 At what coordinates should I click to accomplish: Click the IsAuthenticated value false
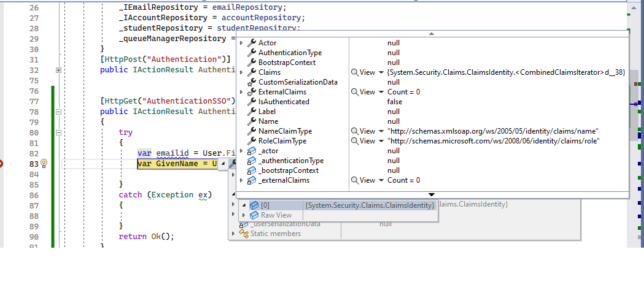pyautogui.click(x=395, y=102)
